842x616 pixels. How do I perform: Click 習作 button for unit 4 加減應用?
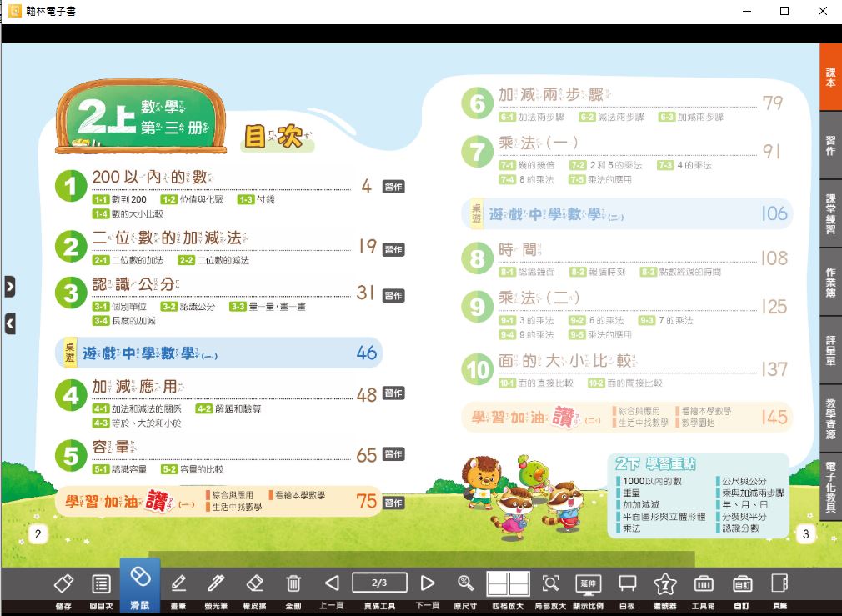click(393, 393)
